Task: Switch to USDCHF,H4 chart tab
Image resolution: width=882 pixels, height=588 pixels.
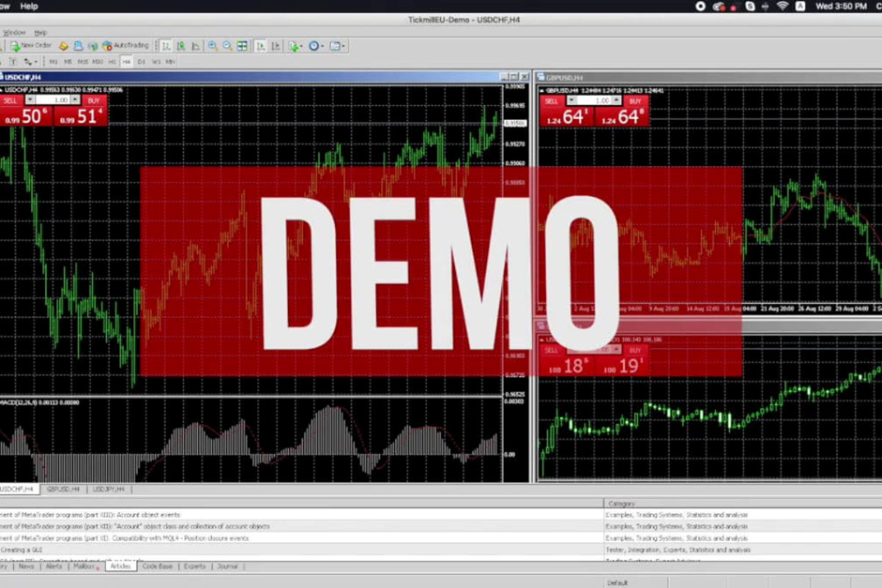Action: 18,490
